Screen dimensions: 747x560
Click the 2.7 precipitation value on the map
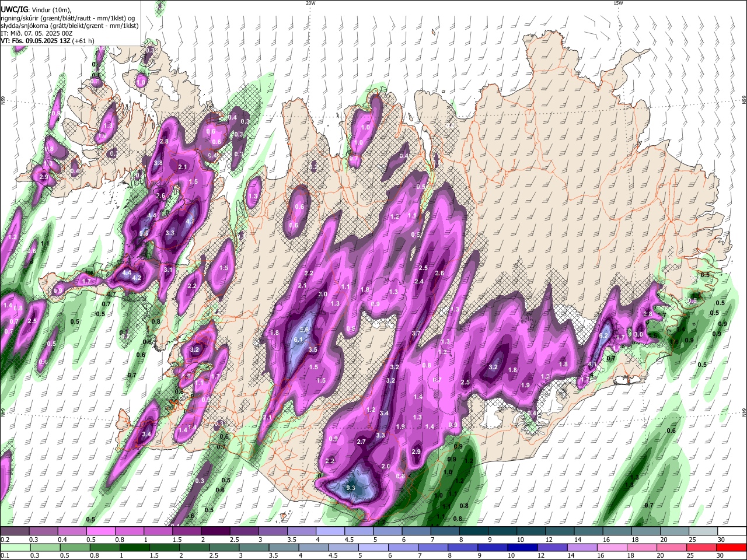361,442
